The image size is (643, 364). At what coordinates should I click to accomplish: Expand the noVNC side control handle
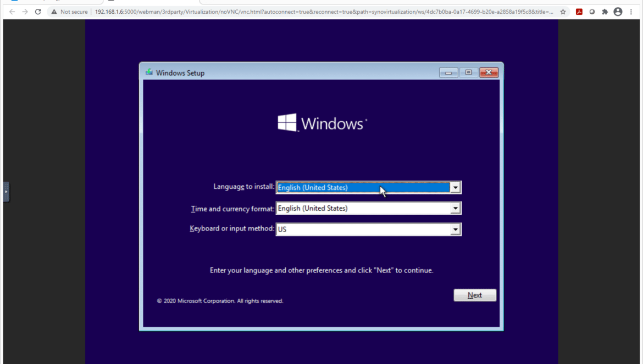tap(6, 192)
